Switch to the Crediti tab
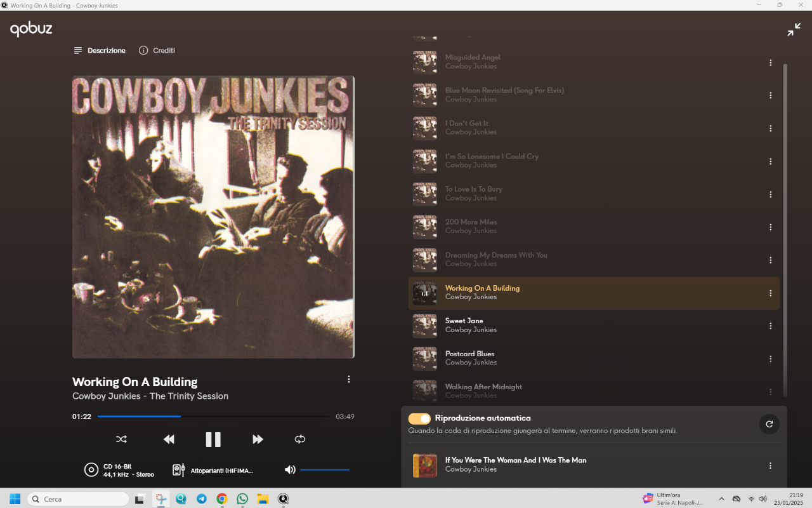Image resolution: width=812 pixels, height=508 pixels. (157, 50)
